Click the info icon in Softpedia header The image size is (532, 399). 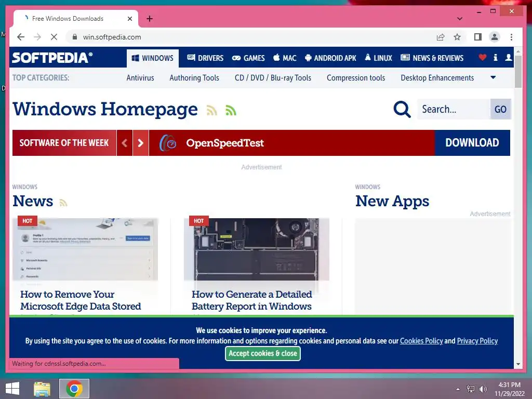tap(495, 58)
